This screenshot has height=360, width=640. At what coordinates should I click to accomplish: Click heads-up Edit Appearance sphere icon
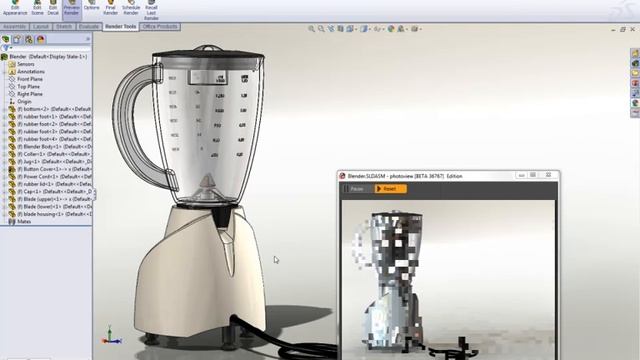(391, 29)
